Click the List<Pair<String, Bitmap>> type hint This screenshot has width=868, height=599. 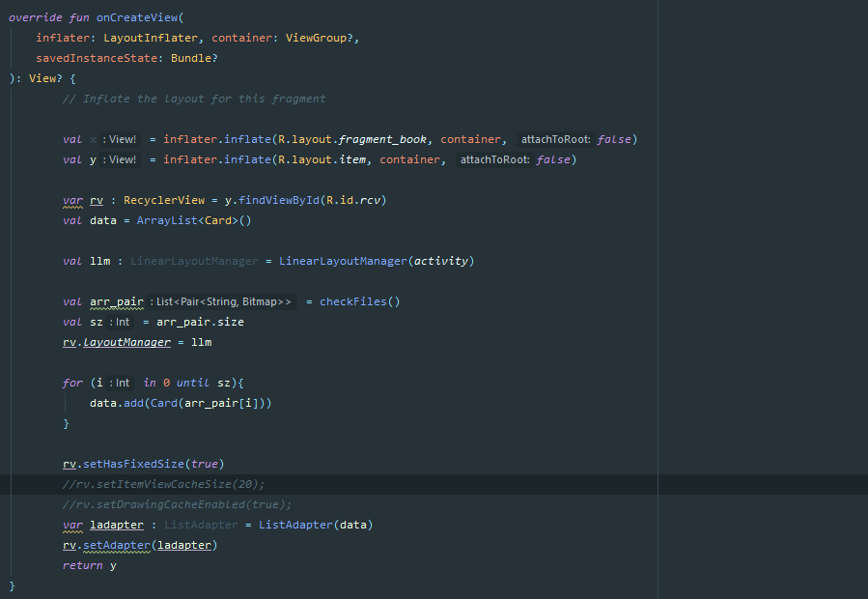point(223,302)
